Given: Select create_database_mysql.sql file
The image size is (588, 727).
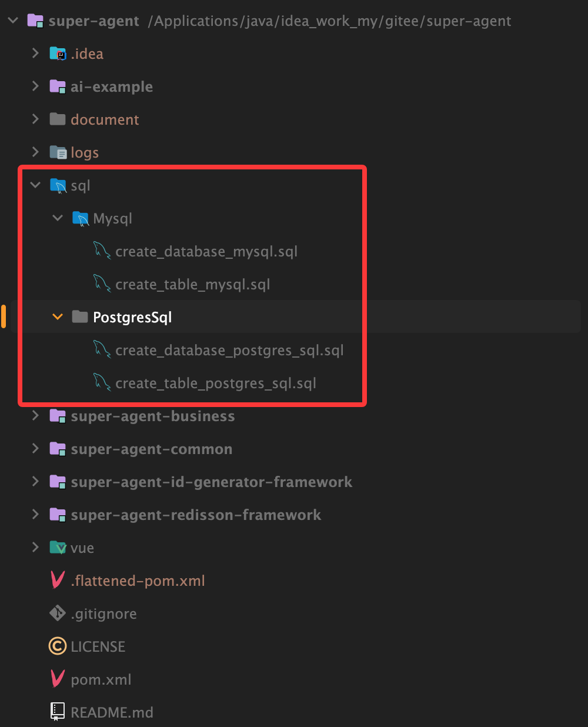Looking at the screenshot, I should click(x=206, y=252).
